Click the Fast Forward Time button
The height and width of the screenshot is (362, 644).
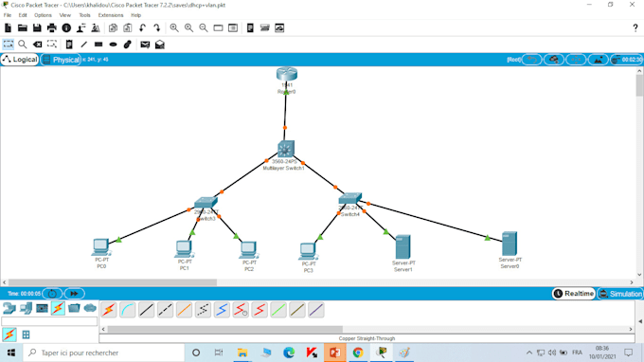click(74, 294)
